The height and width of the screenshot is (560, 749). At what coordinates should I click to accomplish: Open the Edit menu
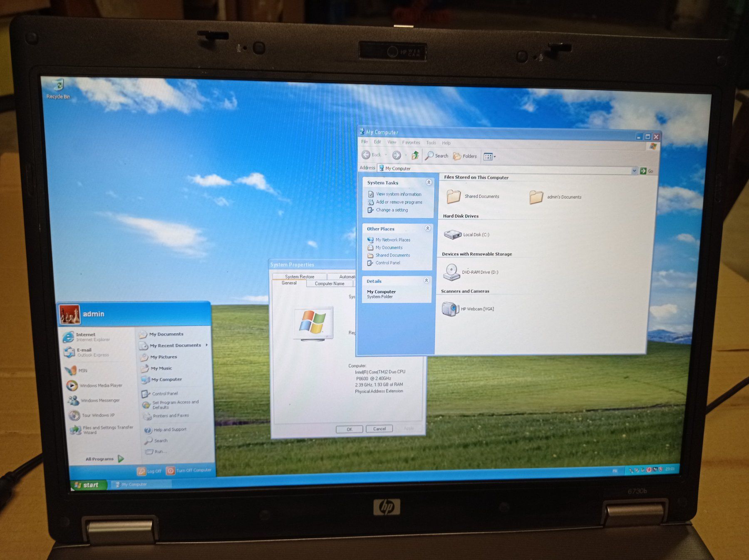coord(377,142)
